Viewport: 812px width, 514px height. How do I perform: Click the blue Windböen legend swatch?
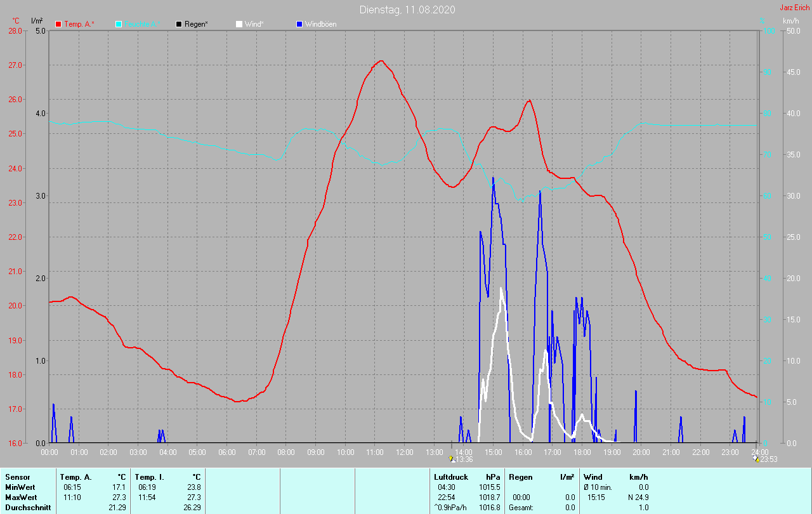tap(299, 24)
